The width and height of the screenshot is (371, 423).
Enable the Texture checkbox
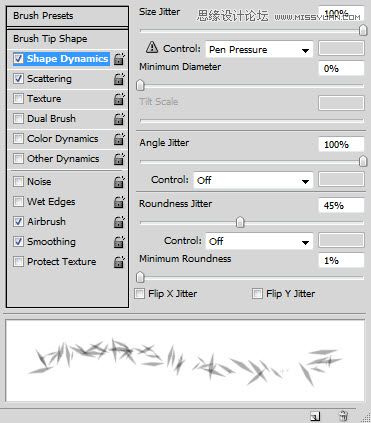tap(18, 99)
